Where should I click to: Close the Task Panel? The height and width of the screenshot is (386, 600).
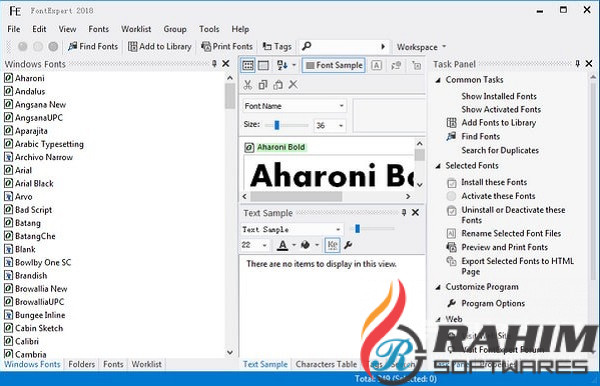pos(589,64)
